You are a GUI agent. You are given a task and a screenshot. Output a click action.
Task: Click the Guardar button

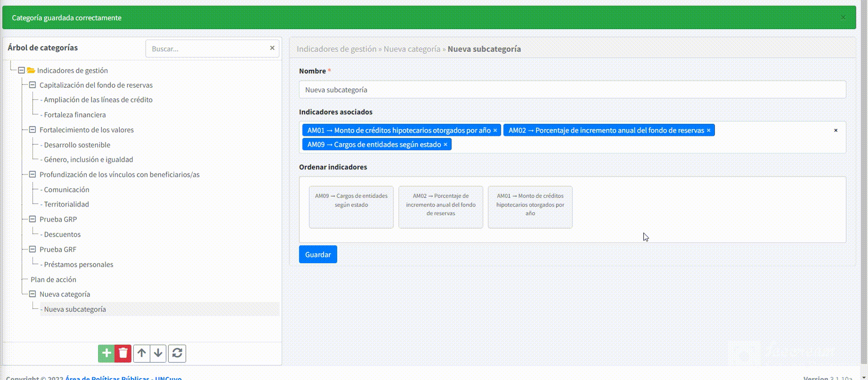318,255
